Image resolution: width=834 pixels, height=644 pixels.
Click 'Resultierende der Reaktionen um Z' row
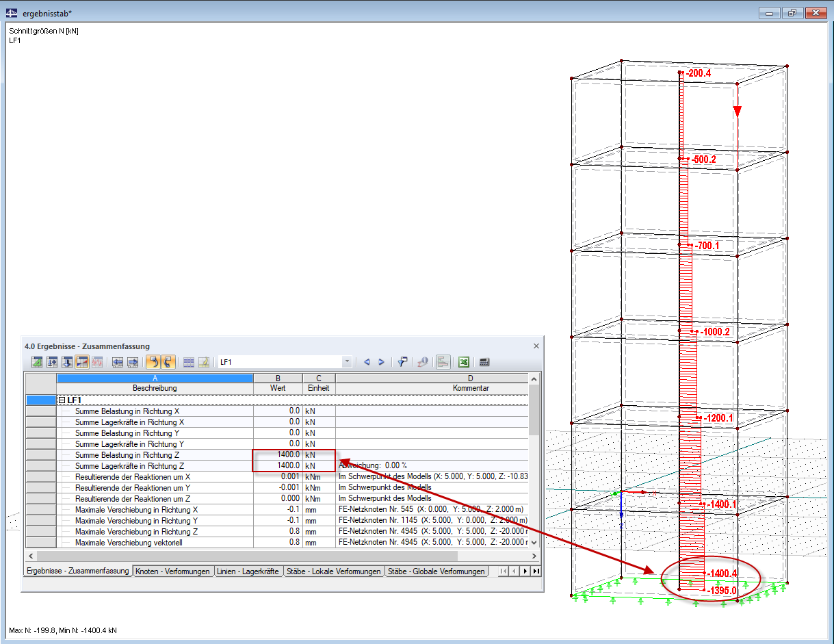point(276,499)
